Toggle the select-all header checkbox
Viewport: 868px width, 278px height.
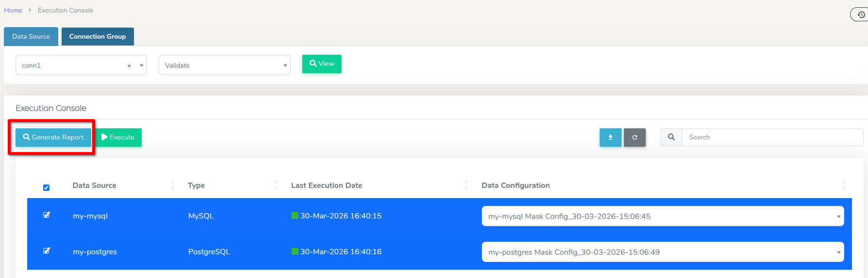(47, 187)
